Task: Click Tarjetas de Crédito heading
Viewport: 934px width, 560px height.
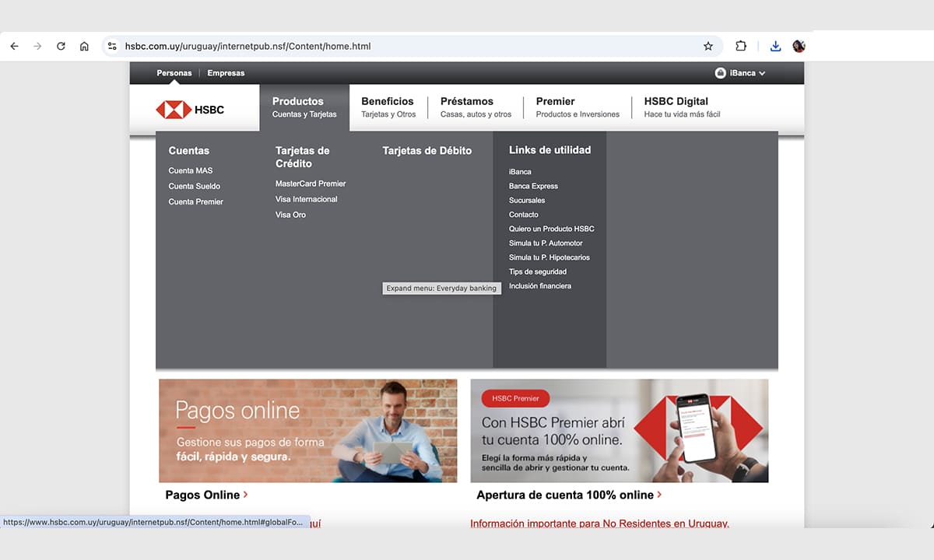Action: point(302,157)
